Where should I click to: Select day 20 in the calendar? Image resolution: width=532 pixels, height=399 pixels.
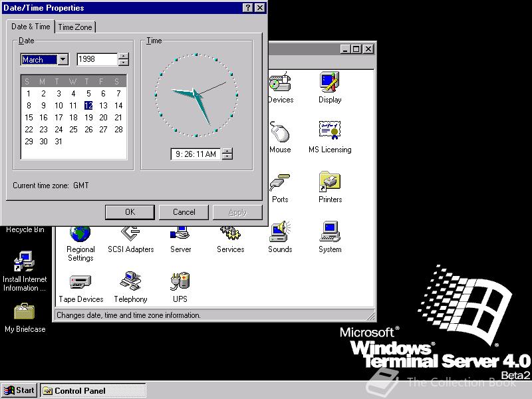(x=103, y=118)
